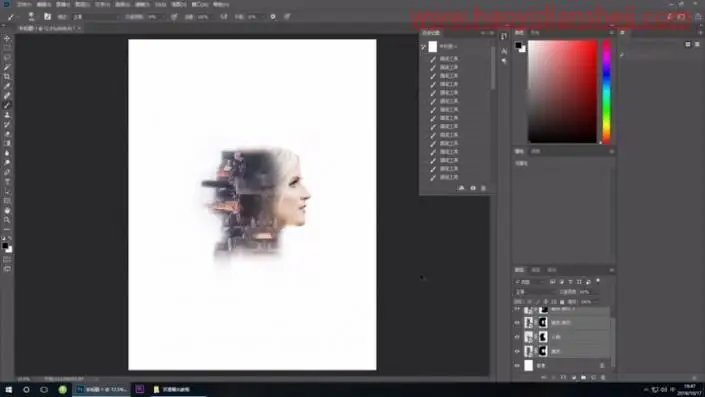This screenshot has width=705, height=397.
Task: Open the File menu
Action: pos(24,4)
